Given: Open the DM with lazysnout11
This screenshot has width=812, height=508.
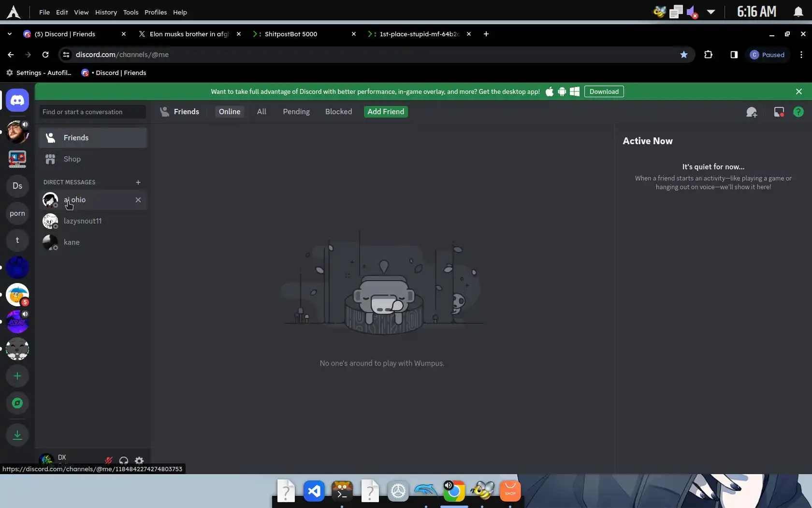Looking at the screenshot, I should [93, 221].
